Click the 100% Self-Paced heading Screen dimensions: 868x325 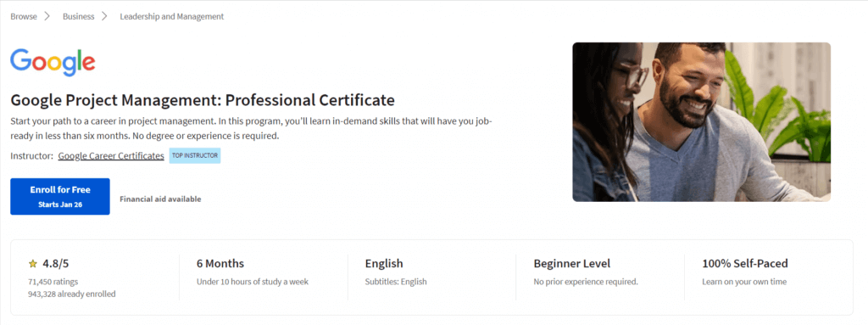coord(745,263)
